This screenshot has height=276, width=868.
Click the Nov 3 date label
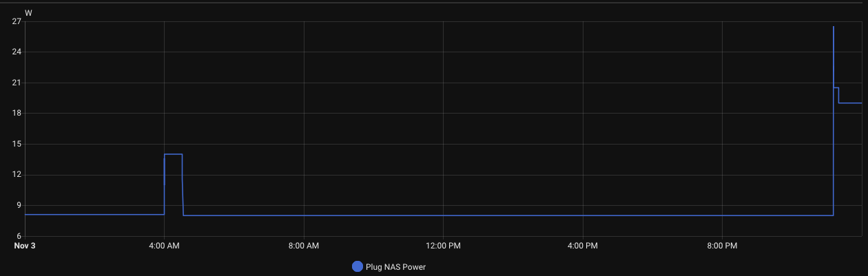(24, 246)
